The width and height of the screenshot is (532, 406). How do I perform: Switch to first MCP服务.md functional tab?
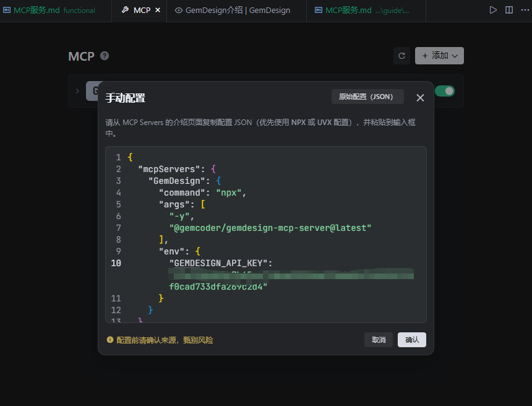[49, 11]
